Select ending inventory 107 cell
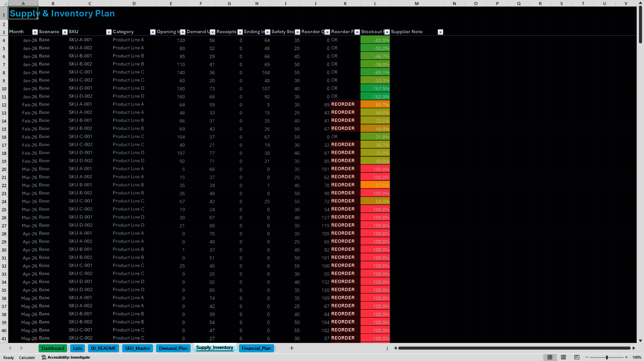This screenshot has width=644, height=361. [257, 89]
